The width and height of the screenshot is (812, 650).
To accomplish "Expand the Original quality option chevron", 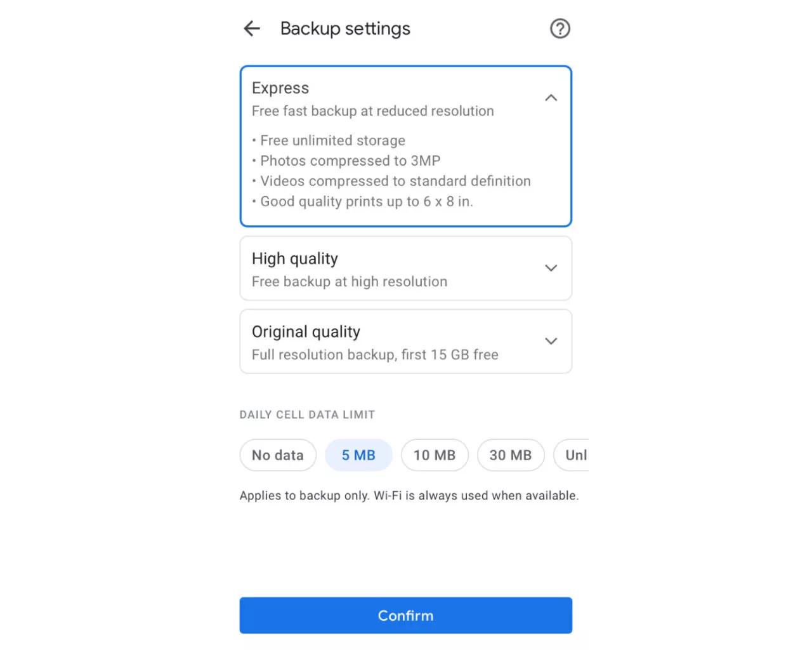I will click(x=551, y=341).
